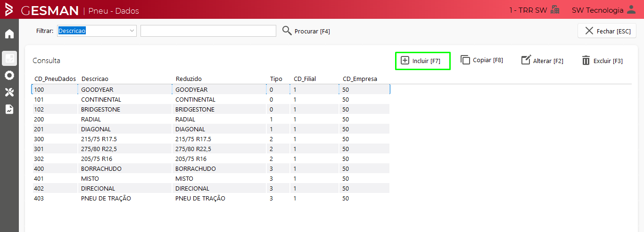Click the company building icon
644x232 pixels.
555,9
